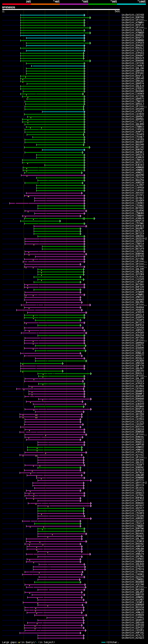Click the green ~80% identity legend segment
The height and width of the screenshot is (644, 148).
[x=103, y=4]
